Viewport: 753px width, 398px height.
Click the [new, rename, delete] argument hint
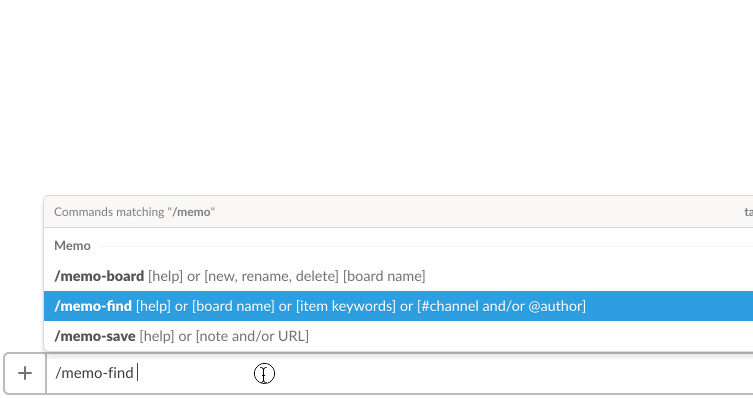coord(271,276)
